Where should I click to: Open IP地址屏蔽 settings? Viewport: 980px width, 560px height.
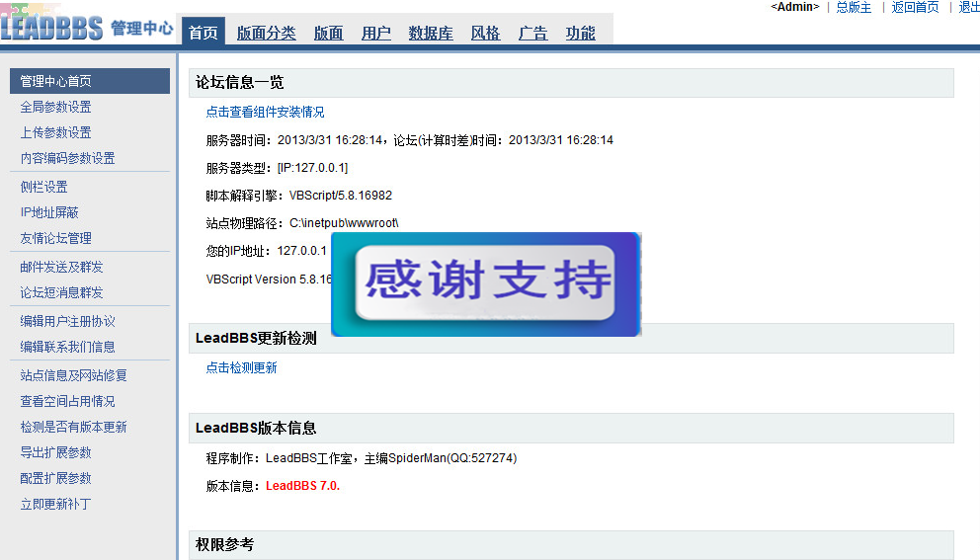tap(49, 212)
